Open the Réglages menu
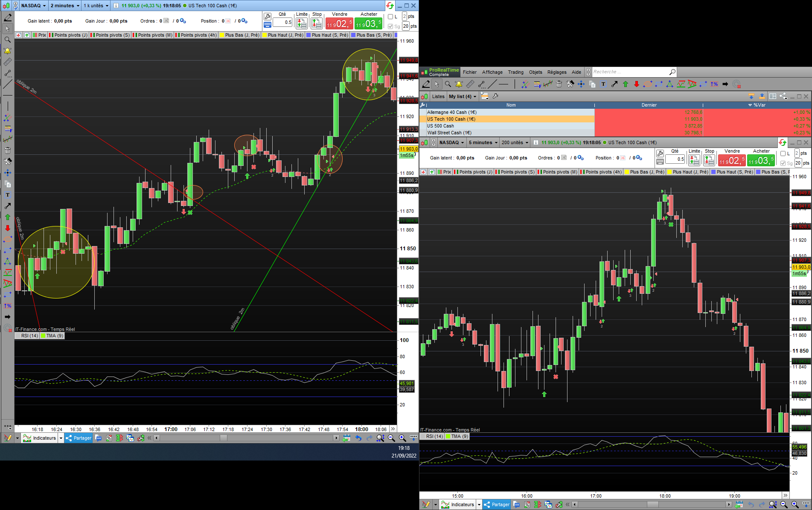 coord(557,72)
